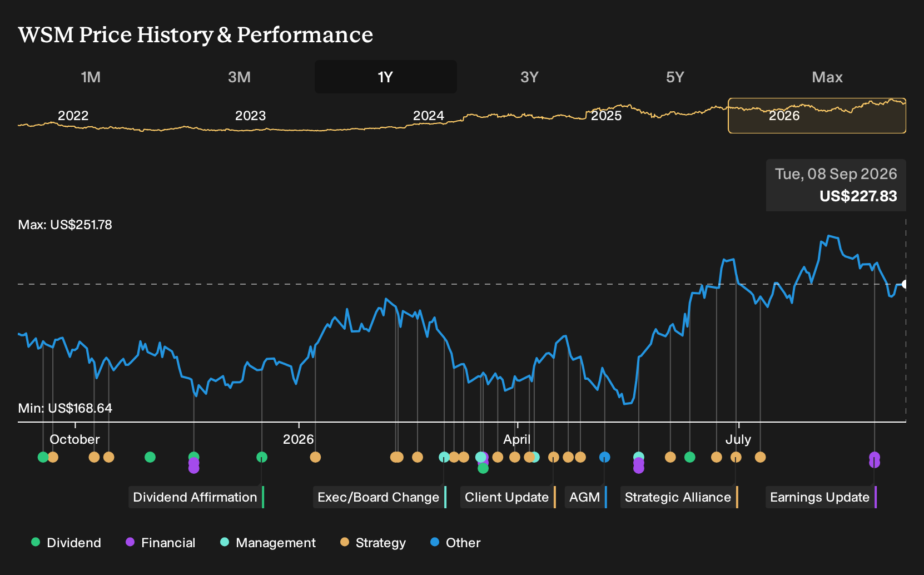Toggle the Management legend filter
The image size is (924, 575).
268,543
